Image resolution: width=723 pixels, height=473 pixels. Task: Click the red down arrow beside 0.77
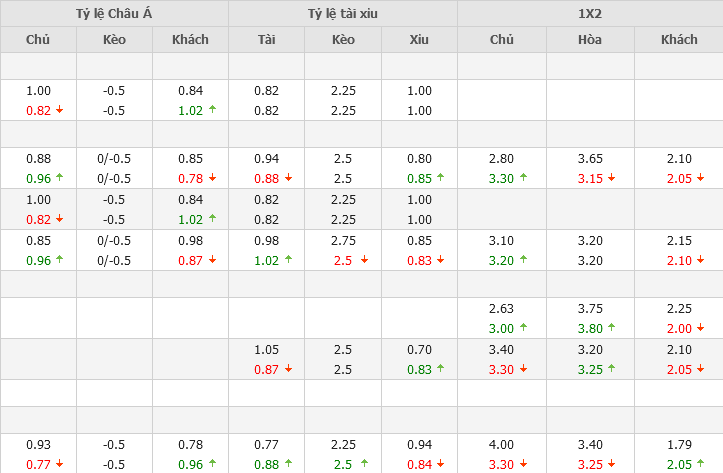coord(59,464)
